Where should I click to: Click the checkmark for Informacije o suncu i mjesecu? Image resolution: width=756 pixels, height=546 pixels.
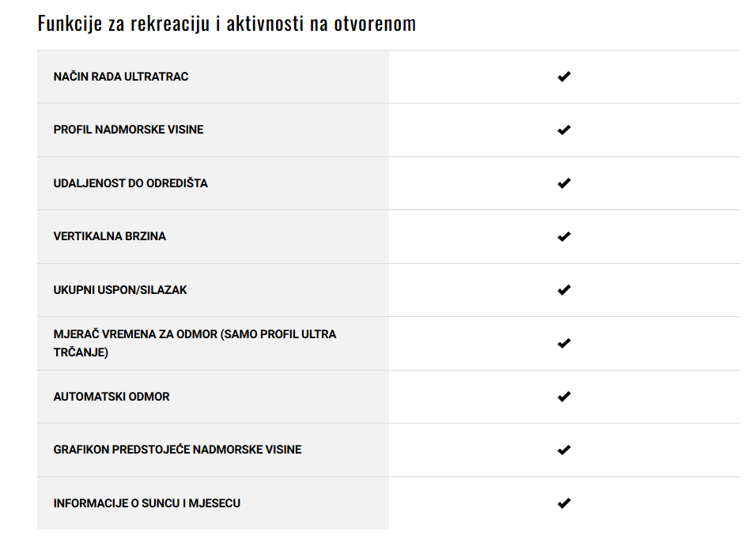pos(564,503)
